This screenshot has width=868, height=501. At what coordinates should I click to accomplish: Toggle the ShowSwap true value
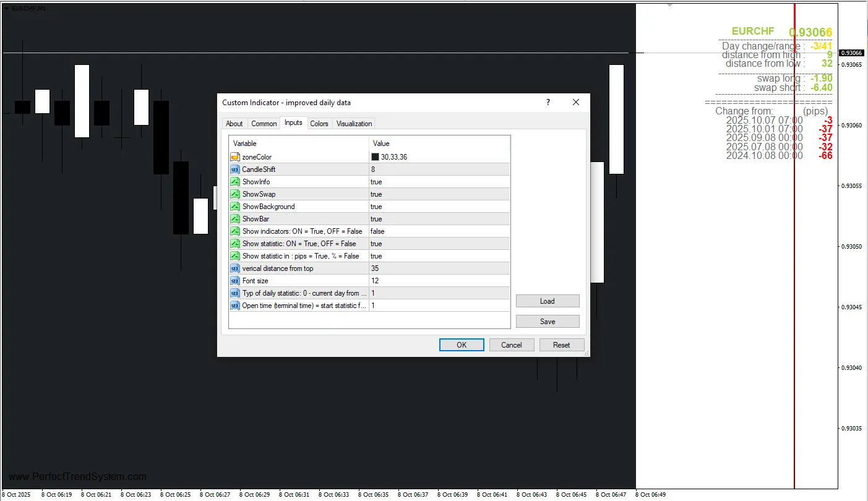[439, 194]
